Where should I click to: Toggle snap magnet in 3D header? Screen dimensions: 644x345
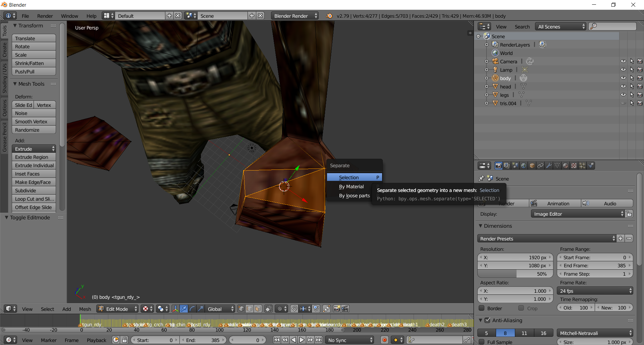click(x=294, y=309)
